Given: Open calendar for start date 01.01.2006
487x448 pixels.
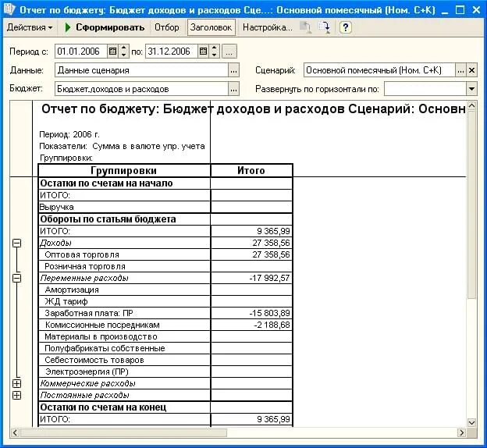Looking at the screenshot, I should click(112, 52).
